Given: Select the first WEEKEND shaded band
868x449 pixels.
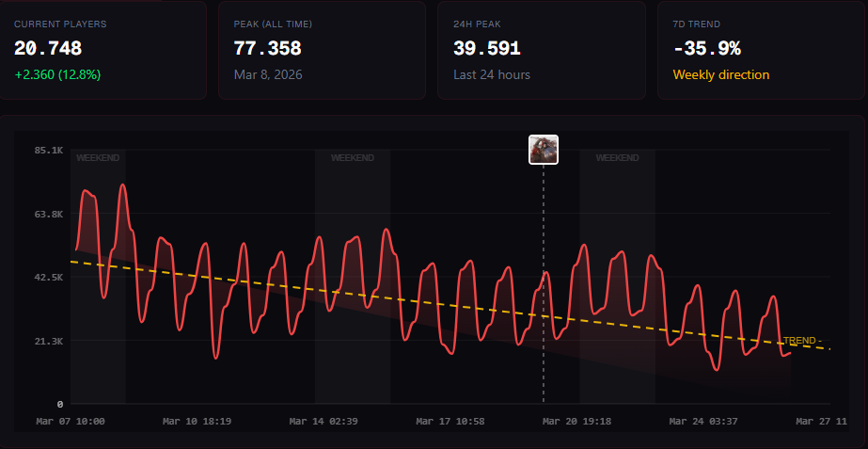Looking at the screenshot, I should click(x=98, y=276).
